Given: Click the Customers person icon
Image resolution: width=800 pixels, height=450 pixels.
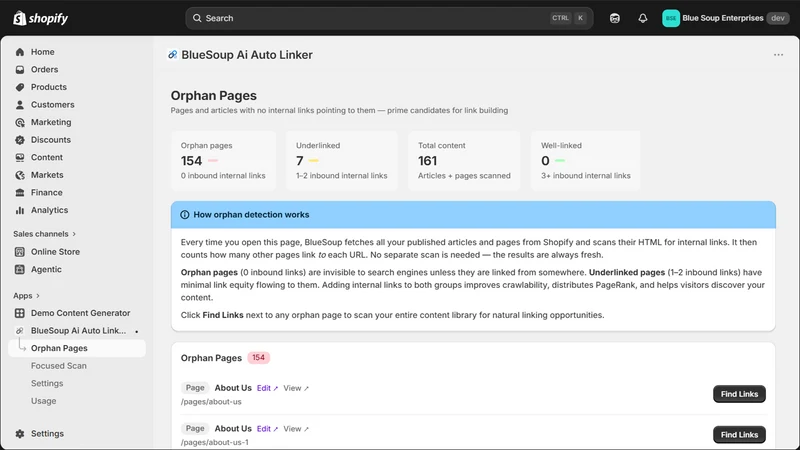Looking at the screenshot, I should (20, 105).
